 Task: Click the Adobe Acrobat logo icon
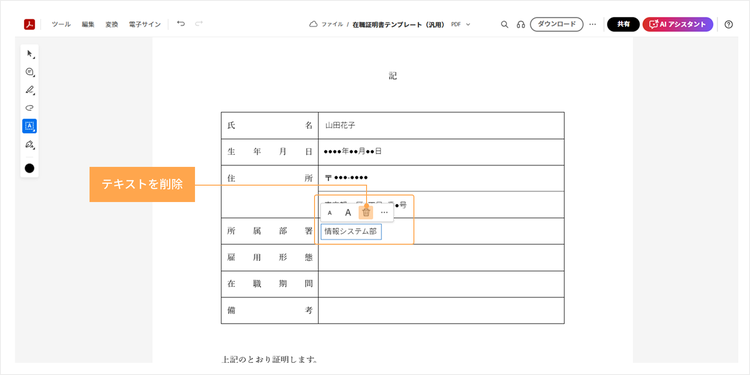[x=29, y=24]
